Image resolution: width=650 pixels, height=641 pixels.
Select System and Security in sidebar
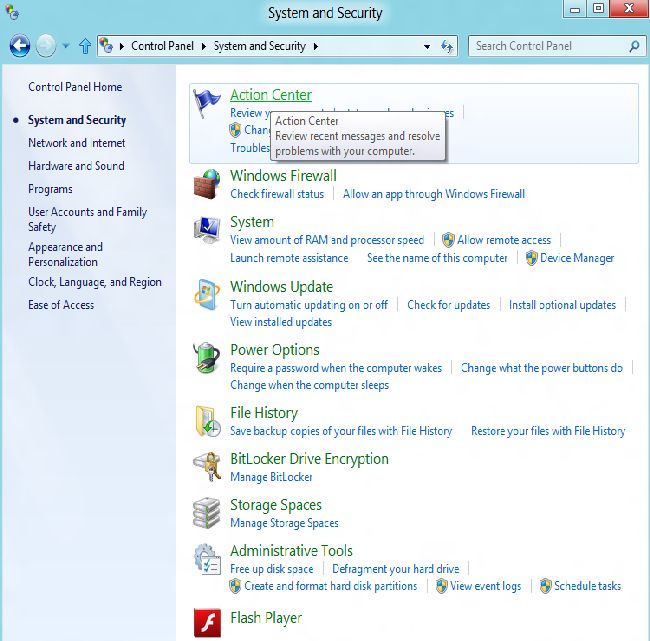tap(77, 120)
